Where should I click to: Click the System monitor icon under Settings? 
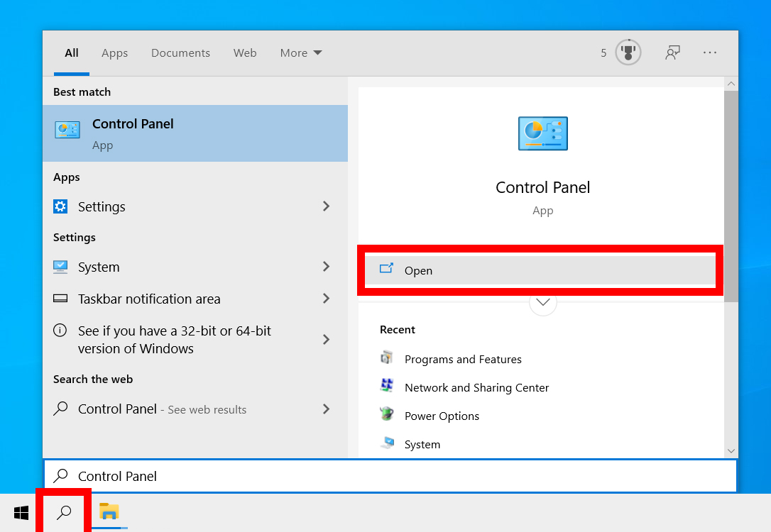60,267
